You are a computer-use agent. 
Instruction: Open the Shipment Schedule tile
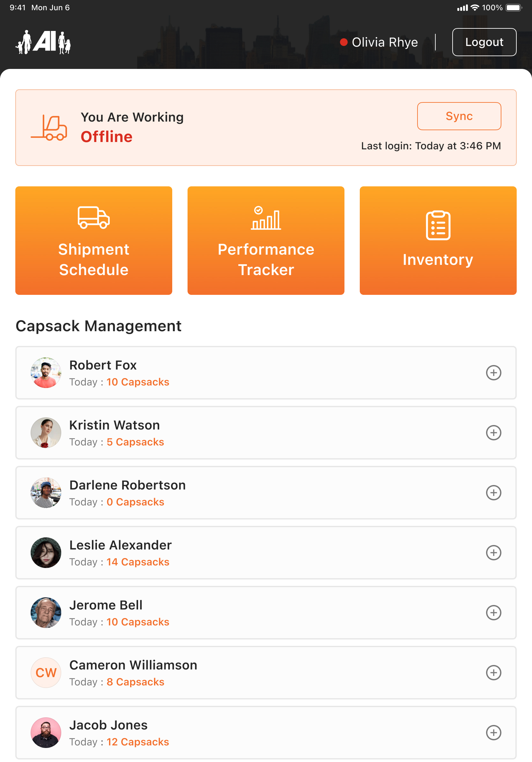point(93,241)
